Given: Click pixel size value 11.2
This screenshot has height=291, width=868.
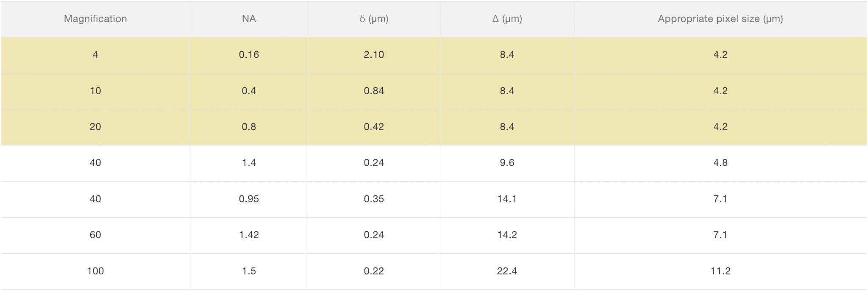Looking at the screenshot, I should 720,271.
